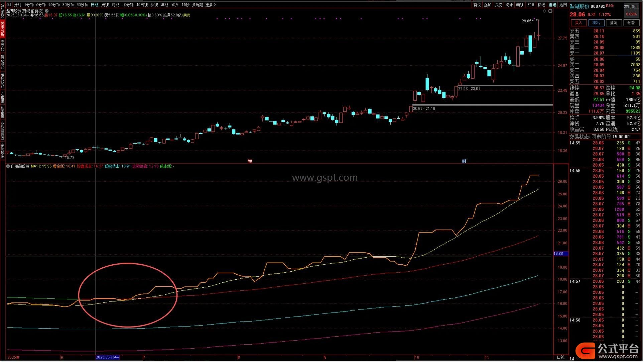Viewport: 644px width, 362px height.
Task: Toggle 叠加 overlay option
Action: tap(488, 5)
